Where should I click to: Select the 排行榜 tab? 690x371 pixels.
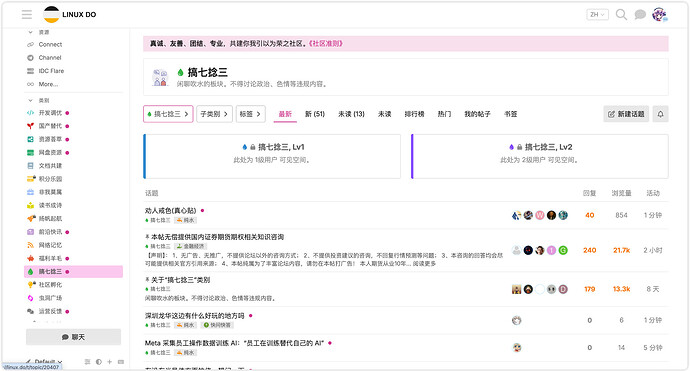click(x=414, y=114)
